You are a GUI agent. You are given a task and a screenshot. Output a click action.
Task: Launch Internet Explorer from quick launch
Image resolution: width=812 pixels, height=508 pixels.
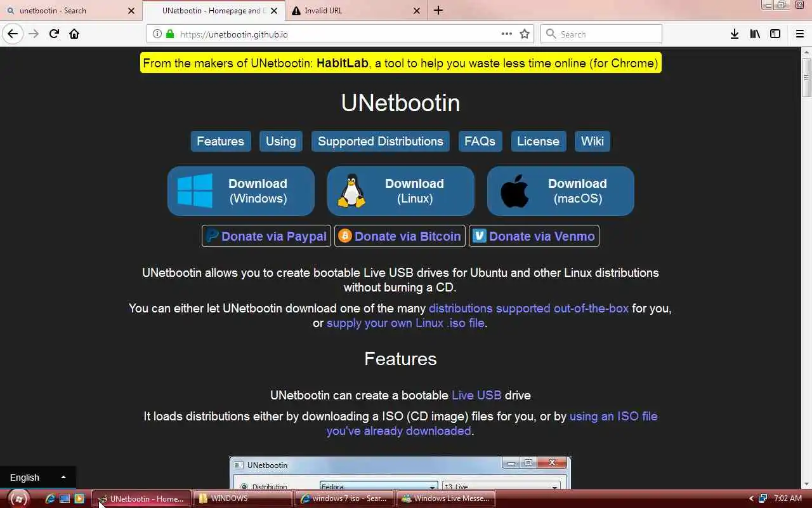tap(49, 498)
